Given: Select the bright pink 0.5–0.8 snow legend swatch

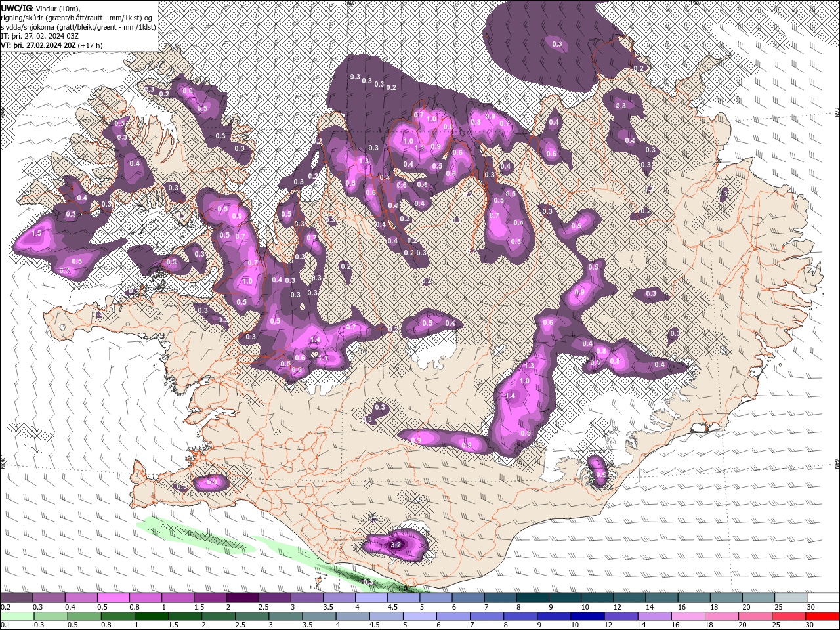Looking at the screenshot, I should tap(113, 598).
